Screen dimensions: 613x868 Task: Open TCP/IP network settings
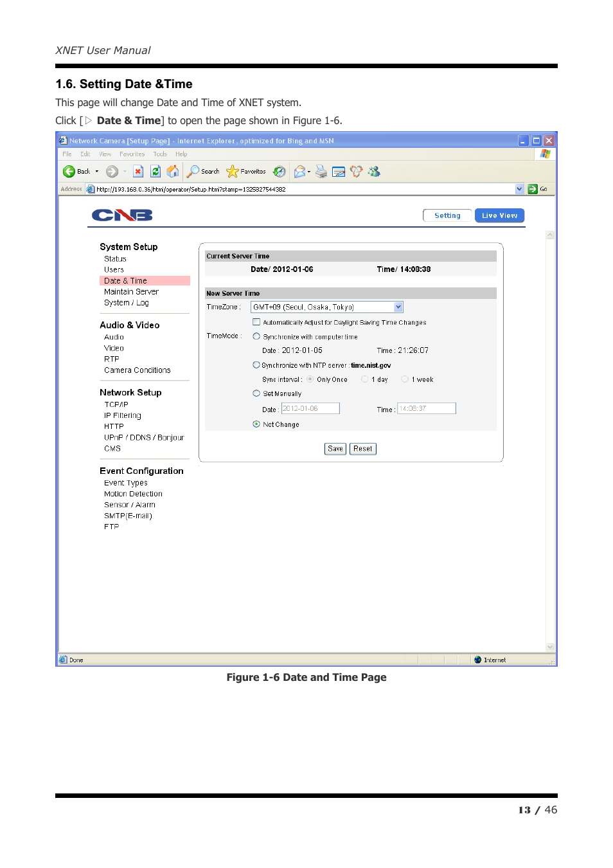click(116, 404)
